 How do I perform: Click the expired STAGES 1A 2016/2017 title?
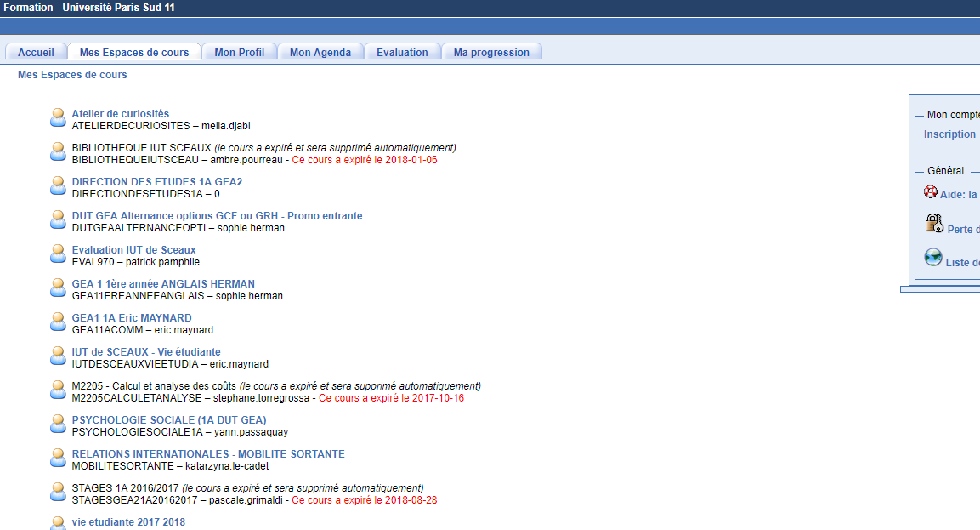[125, 488]
